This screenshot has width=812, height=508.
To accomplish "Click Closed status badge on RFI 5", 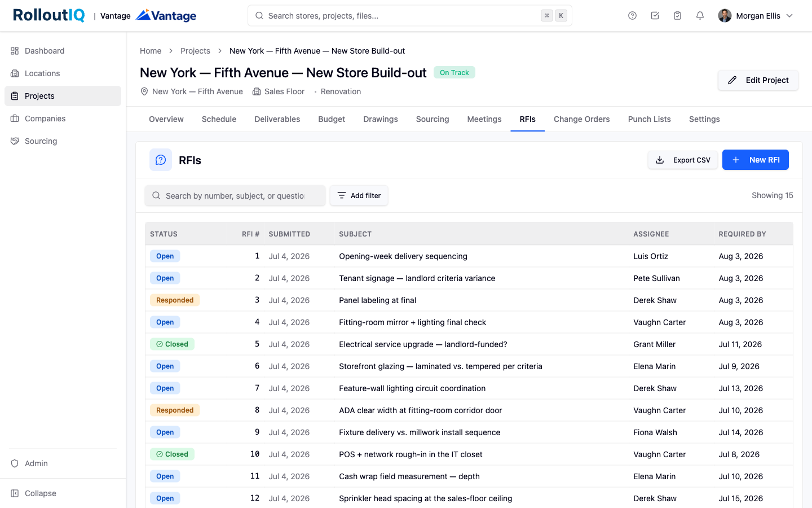I will [x=172, y=344].
